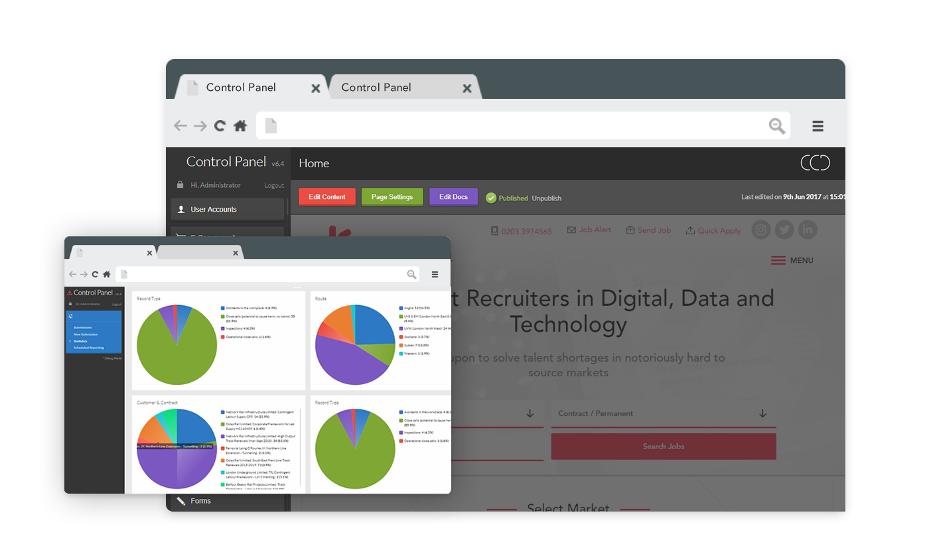Open User Accounts in the sidebar
The image size is (929, 560).
click(214, 210)
